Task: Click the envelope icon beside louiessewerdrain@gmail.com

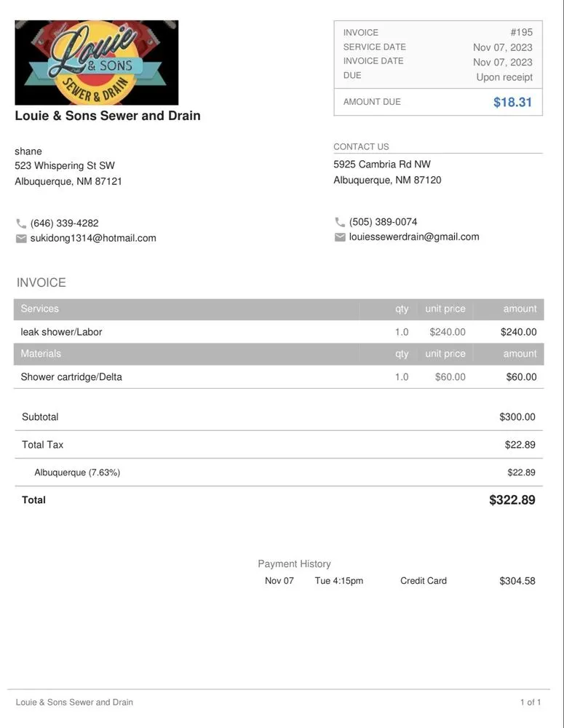Action: pyautogui.click(x=340, y=237)
